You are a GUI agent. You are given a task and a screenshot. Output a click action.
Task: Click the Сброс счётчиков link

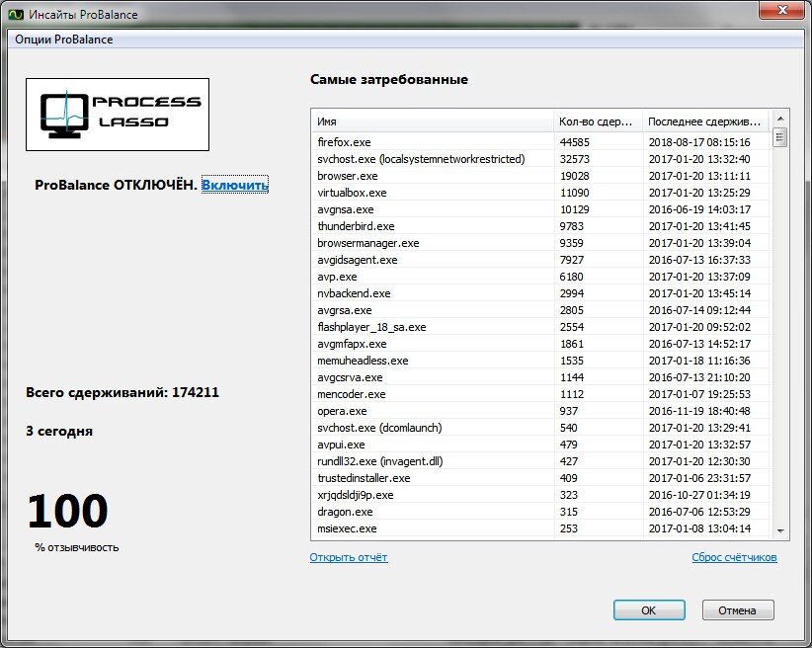click(x=734, y=557)
